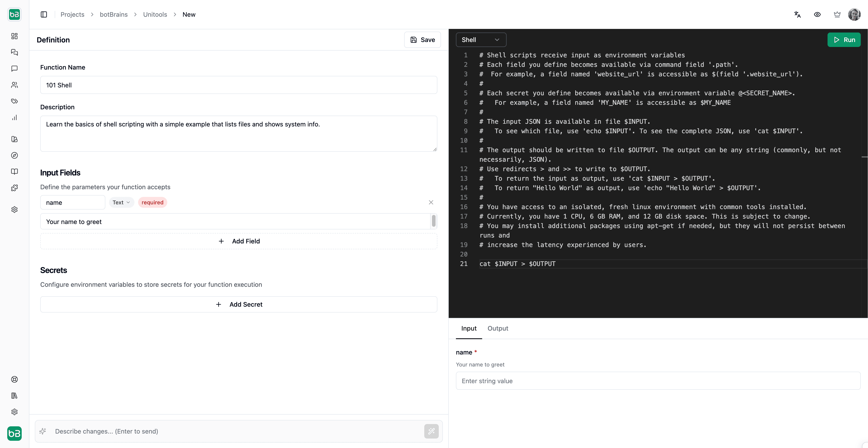Open the Text type dropdown for name field
868x448 pixels.
click(121, 202)
